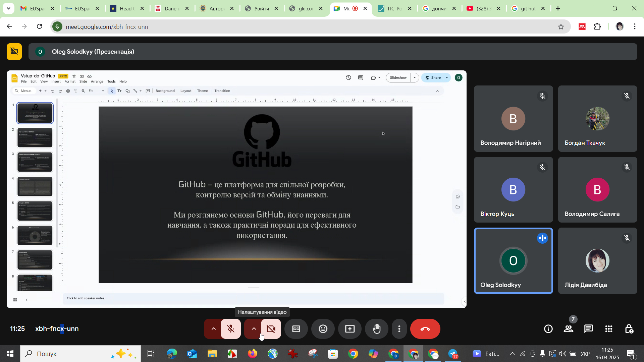Click new slide plus icon
The height and width of the screenshot is (362, 644).
tap(40, 91)
